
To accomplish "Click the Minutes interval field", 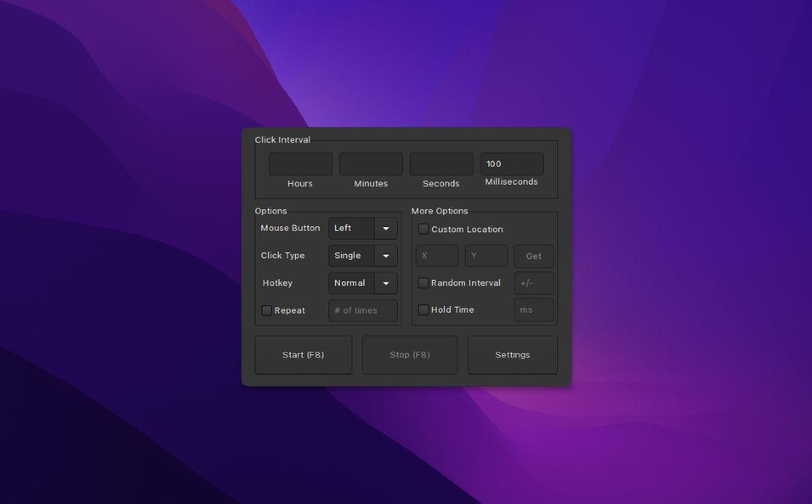I will (370, 163).
